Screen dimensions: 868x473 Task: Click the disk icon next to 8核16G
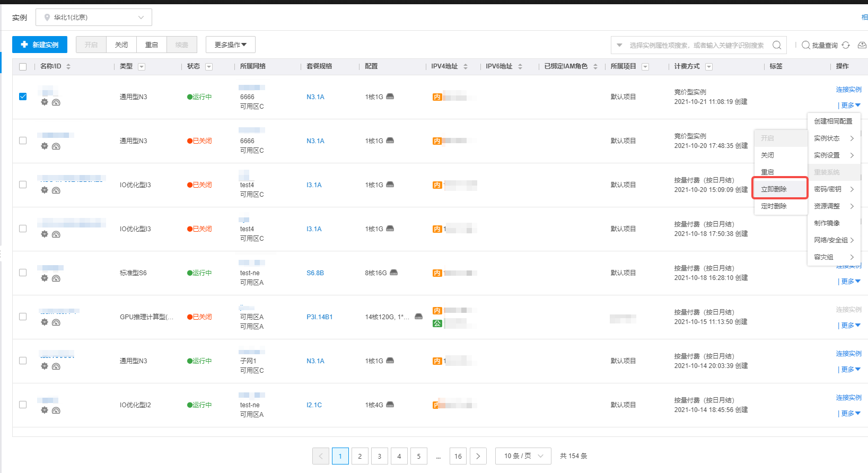tap(393, 273)
